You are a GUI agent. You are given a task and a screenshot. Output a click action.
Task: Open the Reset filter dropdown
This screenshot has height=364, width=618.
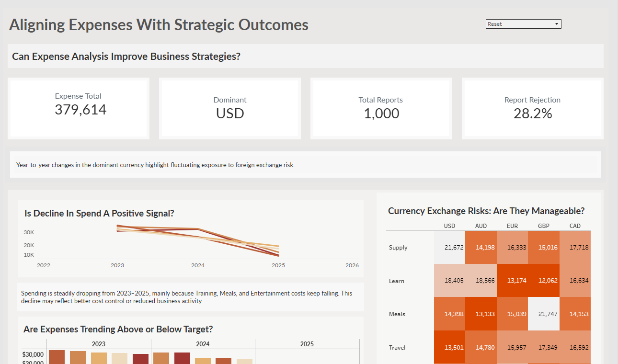pyautogui.click(x=523, y=23)
